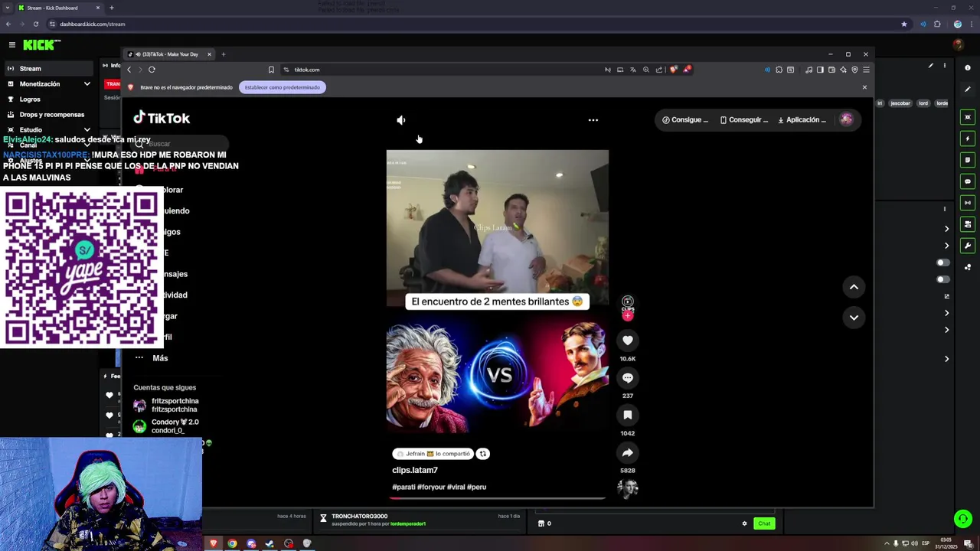Expand the bottommost chevron row in the Kick right panel
The width and height of the screenshot is (980, 551).
(946, 359)
